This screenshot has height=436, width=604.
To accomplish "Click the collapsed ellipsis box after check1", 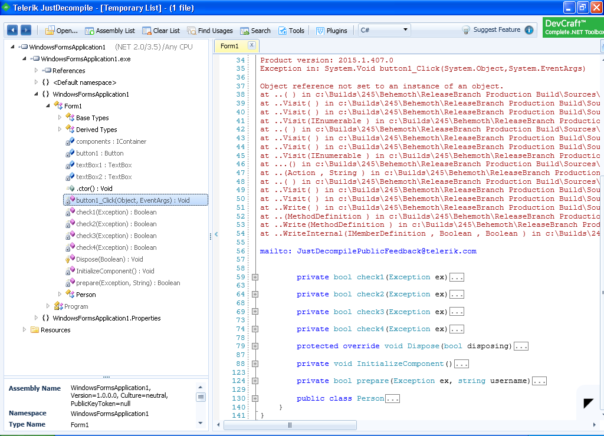I will tap(457, 277).
